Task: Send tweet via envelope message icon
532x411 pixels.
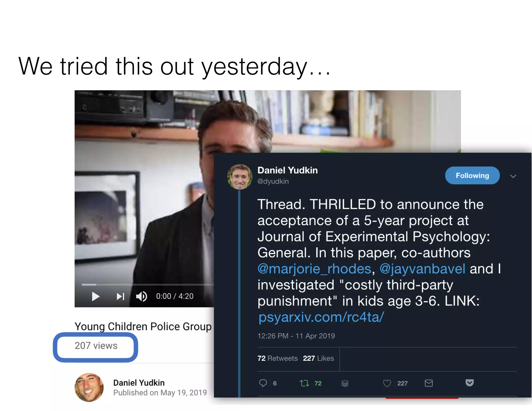Action: click(429, 383)
